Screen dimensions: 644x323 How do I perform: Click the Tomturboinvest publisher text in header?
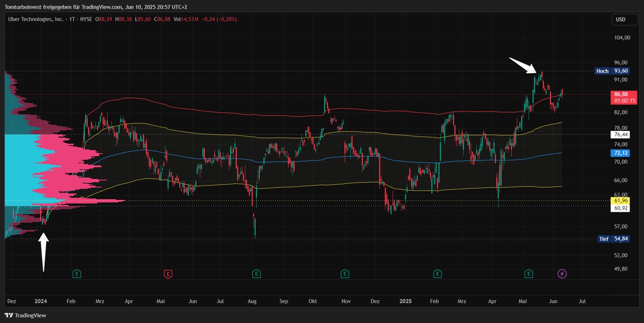24,7
